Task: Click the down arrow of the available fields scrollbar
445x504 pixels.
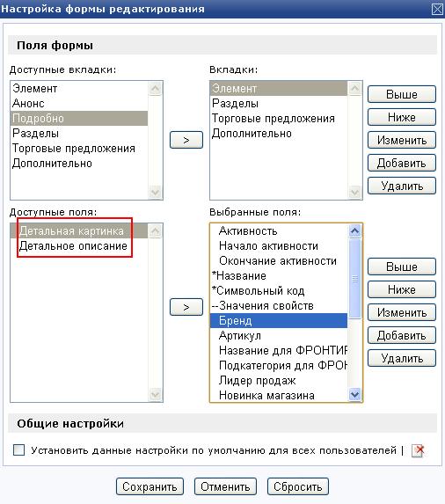Action: point(155,394)
